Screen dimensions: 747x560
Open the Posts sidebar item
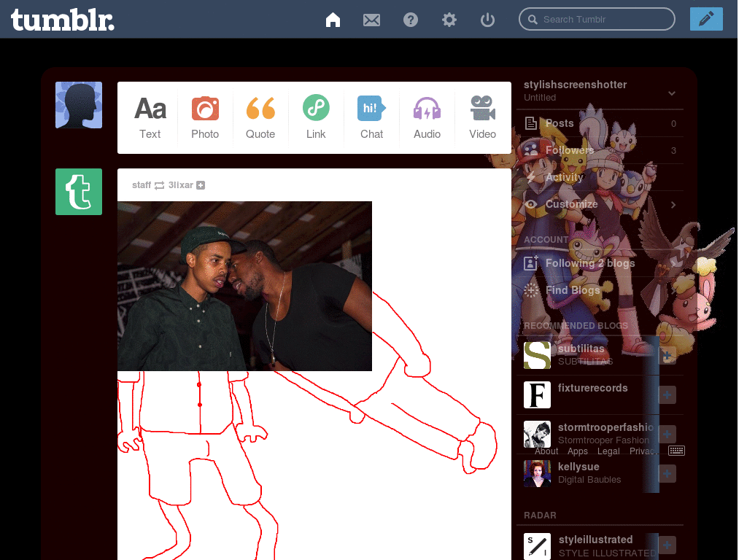(x=560, y=123)
